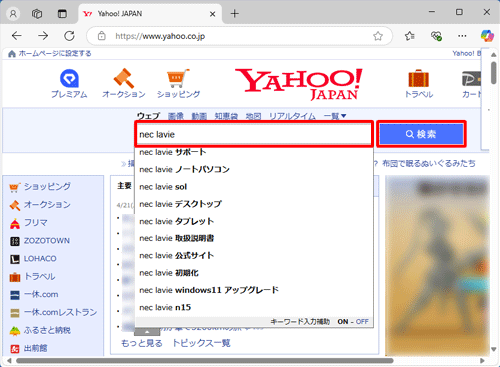Choose suggestion nec lavie デスクトップ
Screen dimensions: 500x367
[x=254, y=204]
